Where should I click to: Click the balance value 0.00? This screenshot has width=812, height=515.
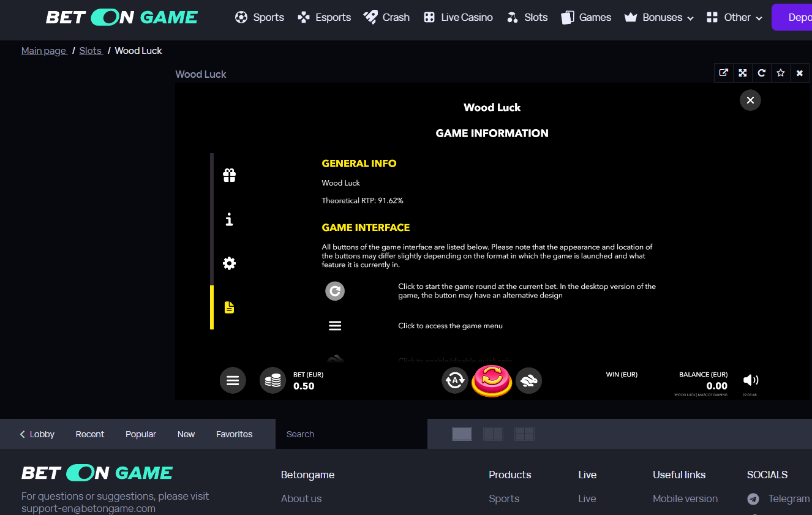click(x=717, y=386)
